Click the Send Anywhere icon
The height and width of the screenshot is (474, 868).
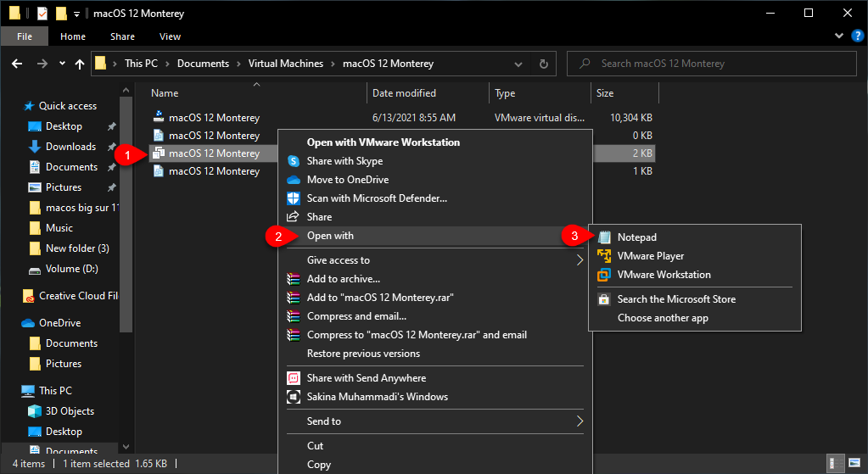[294, 378]
